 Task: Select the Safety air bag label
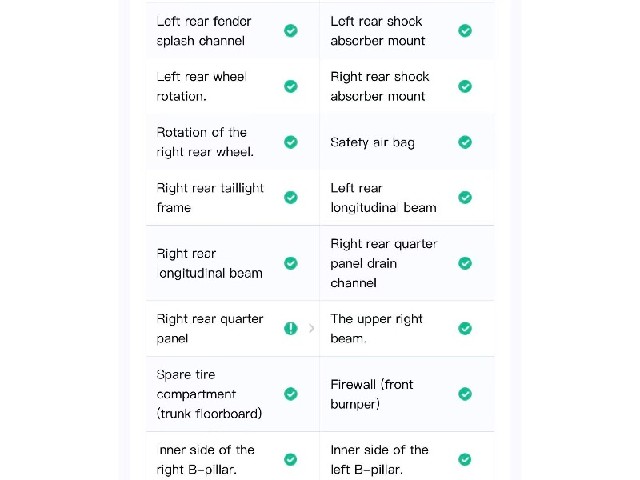pos(372,142)
